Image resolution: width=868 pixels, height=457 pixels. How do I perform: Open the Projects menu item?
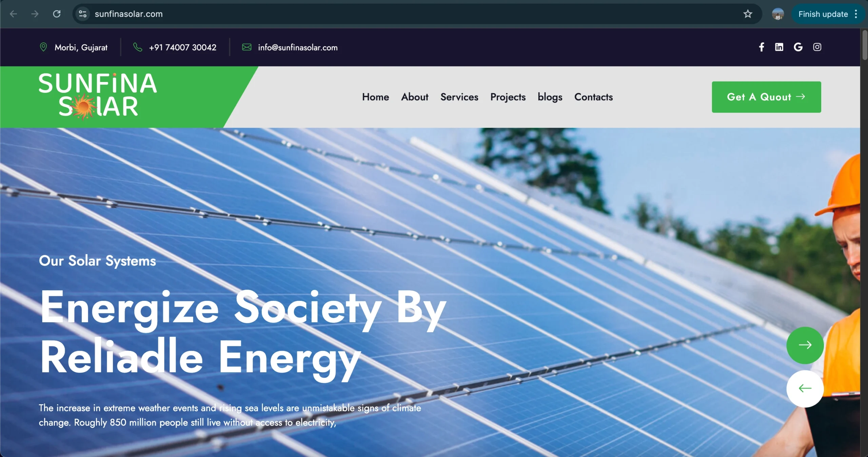[x=508, y=97]
